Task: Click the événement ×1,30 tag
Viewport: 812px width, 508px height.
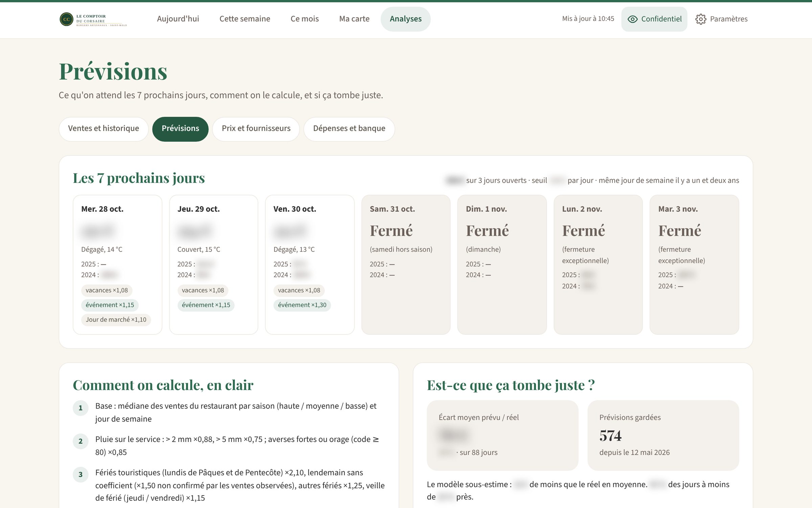Action: tap(302, 305)
